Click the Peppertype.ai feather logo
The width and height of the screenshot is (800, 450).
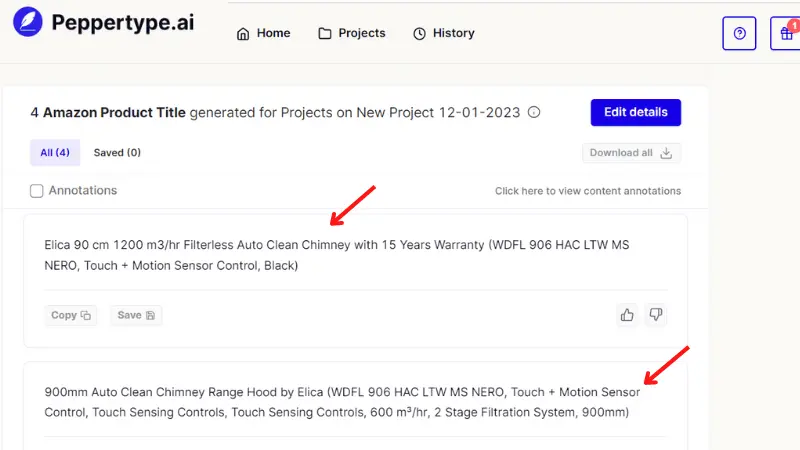pyautogui.click(x=28, y=22)
